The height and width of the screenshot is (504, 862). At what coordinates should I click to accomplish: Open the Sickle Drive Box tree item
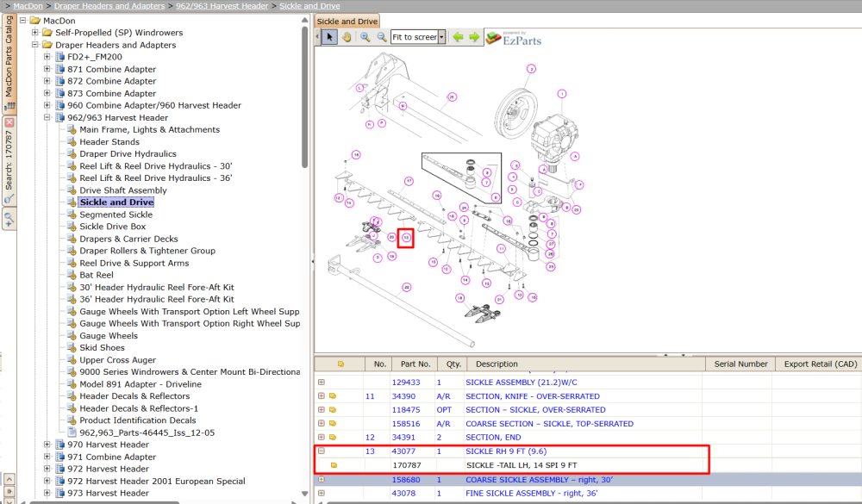click(113, 226)
